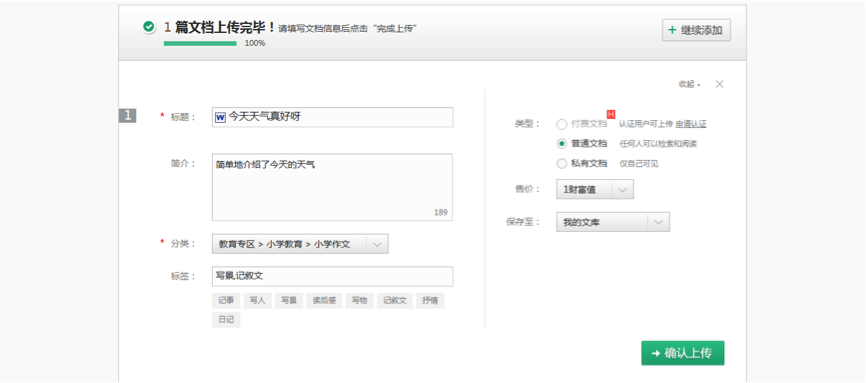
Task: Add the 写物 tag suggestion
Action: click(x=360, y=301)
